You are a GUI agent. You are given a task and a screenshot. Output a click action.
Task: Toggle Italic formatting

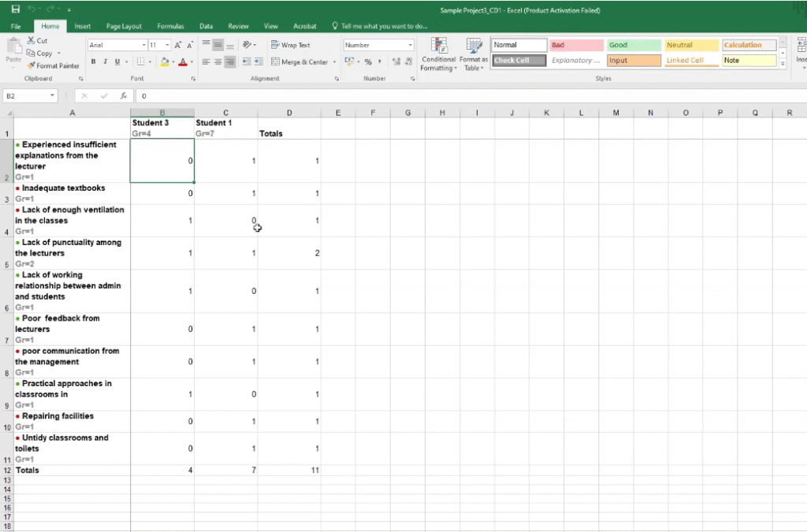tap(105, 61)
